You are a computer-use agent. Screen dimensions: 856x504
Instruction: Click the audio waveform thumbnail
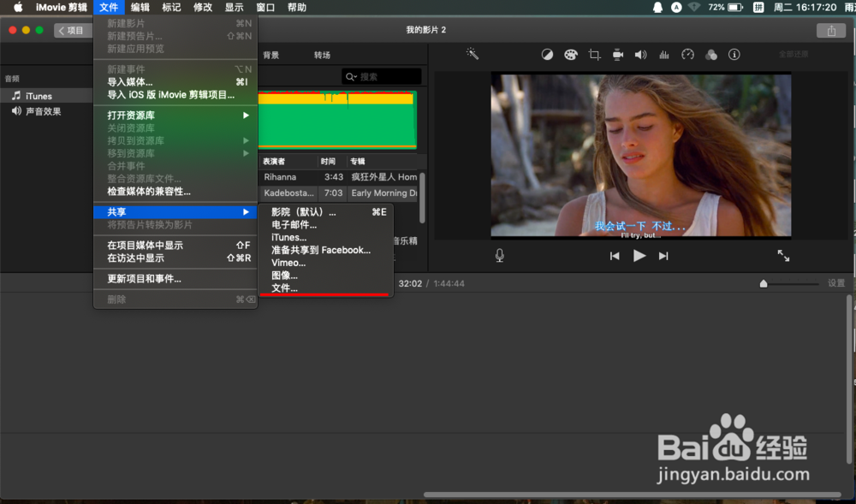(337, 120)
